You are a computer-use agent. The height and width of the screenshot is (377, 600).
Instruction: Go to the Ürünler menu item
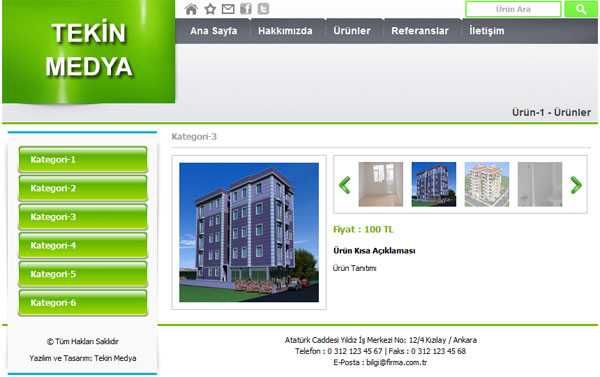(x=352, y=31)
